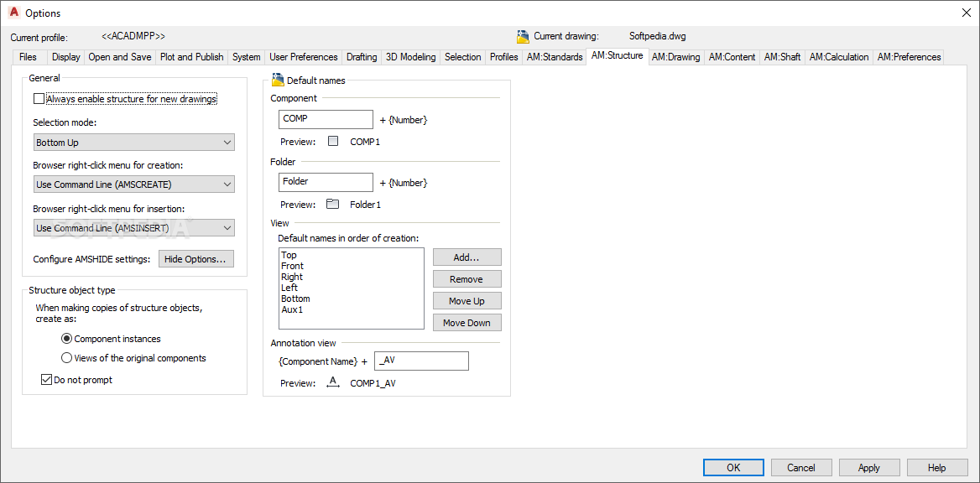
Task: Switch to the AM:Standards tab
Action: 555,57
